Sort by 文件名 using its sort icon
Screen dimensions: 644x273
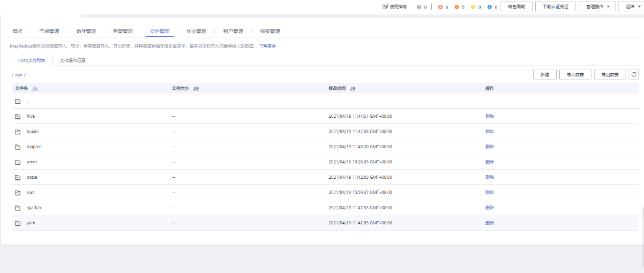tap(35, 88)
